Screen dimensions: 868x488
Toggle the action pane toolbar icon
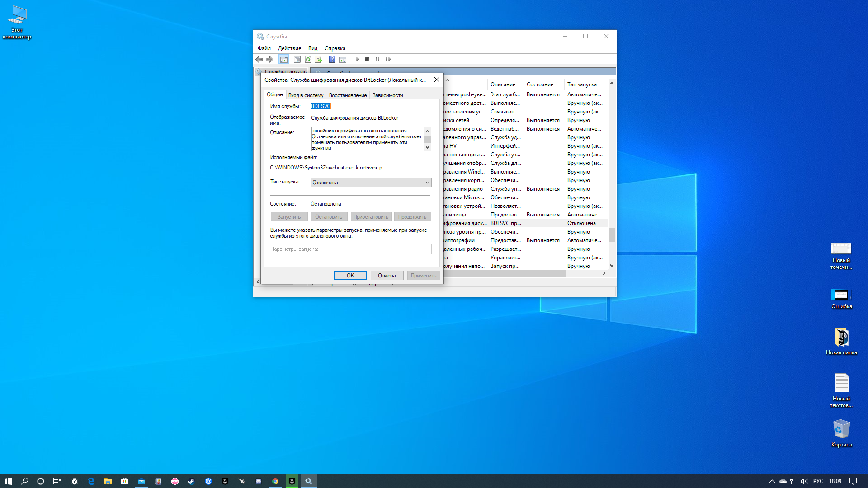coord(343,59)
